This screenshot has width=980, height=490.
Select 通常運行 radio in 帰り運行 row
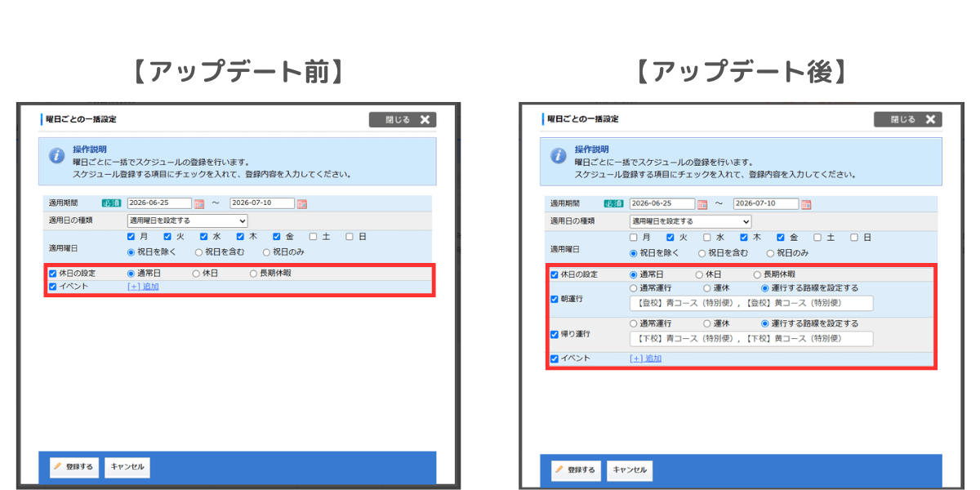pyautogui.click(x=634, y=323)
